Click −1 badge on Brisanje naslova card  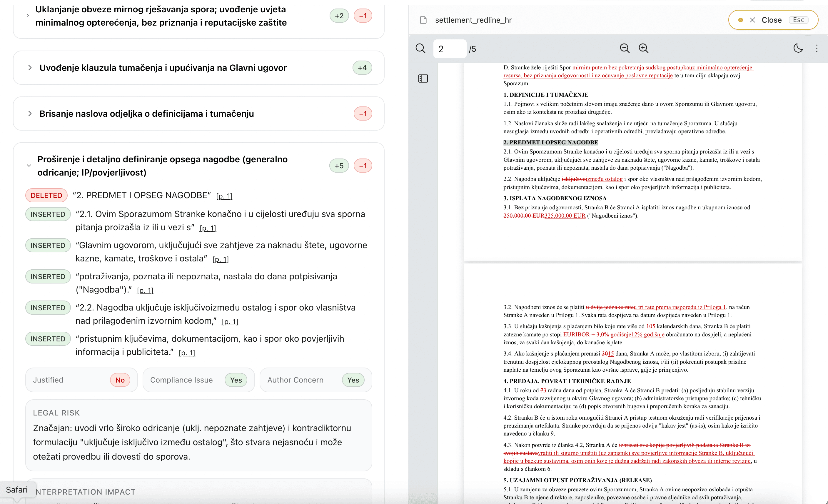[x=363, y=114]
